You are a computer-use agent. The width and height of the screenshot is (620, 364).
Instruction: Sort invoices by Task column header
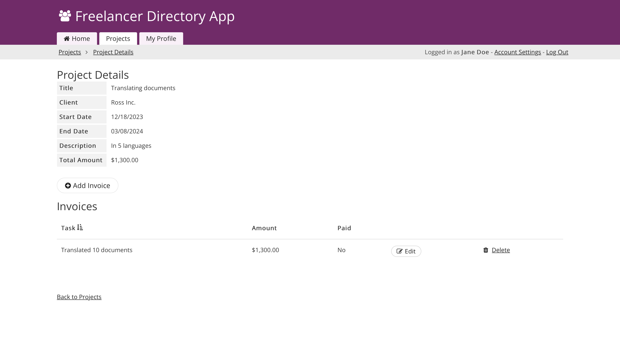(x=68, y=228)
